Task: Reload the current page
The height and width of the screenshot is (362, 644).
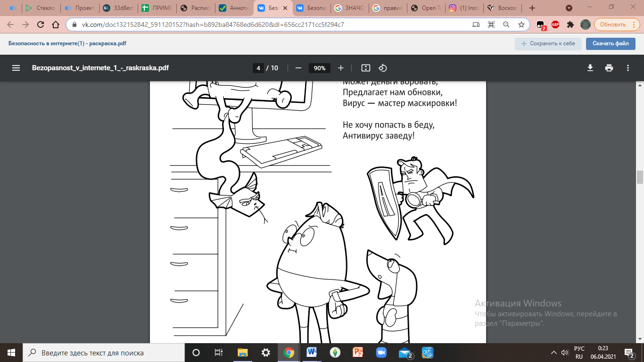Action: point(41,25)
